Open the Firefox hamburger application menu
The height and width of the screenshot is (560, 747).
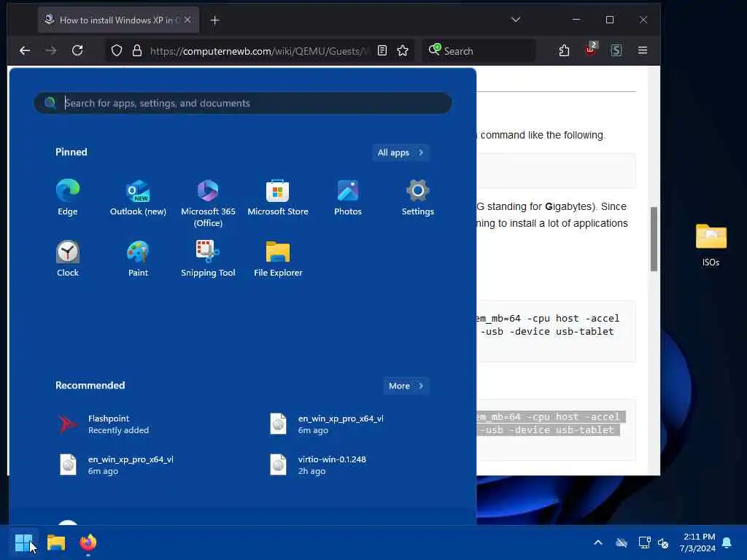click(643, 50)
